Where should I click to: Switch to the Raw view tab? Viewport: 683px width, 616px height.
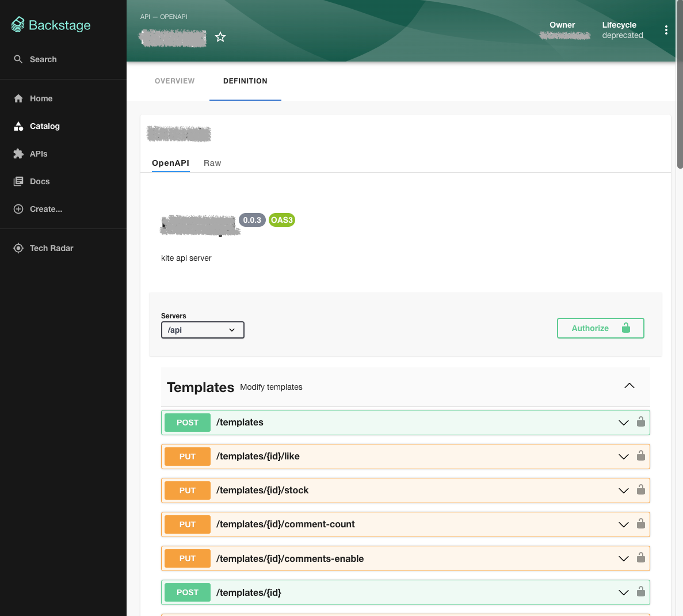212,163
